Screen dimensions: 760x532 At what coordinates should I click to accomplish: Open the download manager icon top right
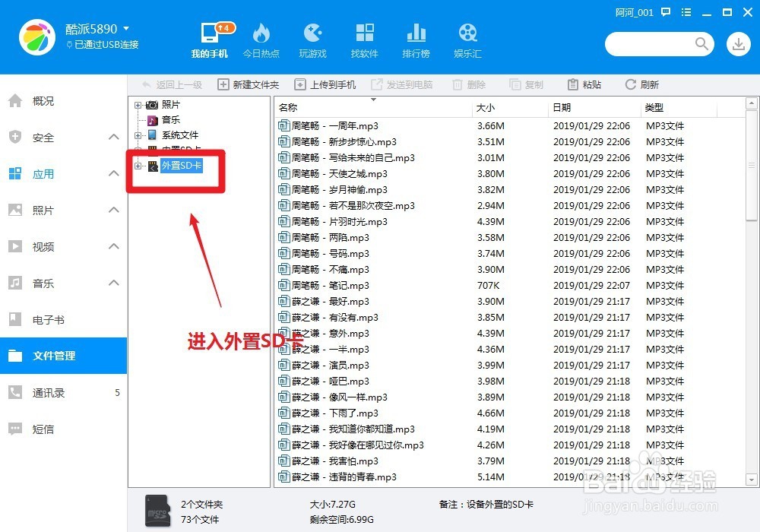tap(738, 45)
